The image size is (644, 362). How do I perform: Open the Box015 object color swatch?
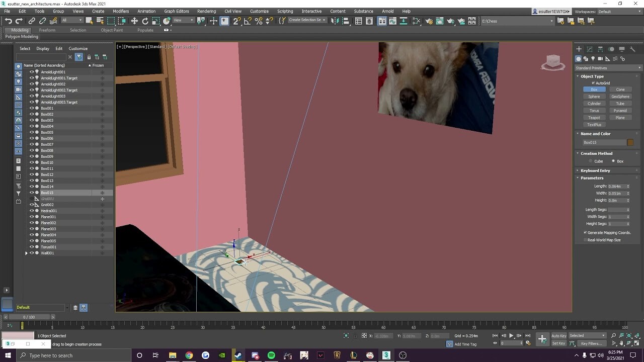[x=630, y=142]
